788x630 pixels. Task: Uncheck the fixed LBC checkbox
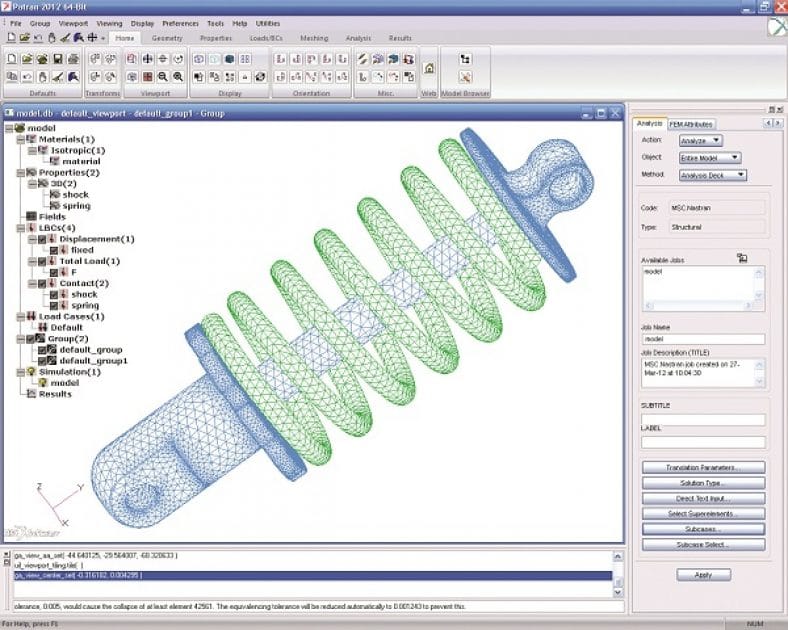pos(54,250)
